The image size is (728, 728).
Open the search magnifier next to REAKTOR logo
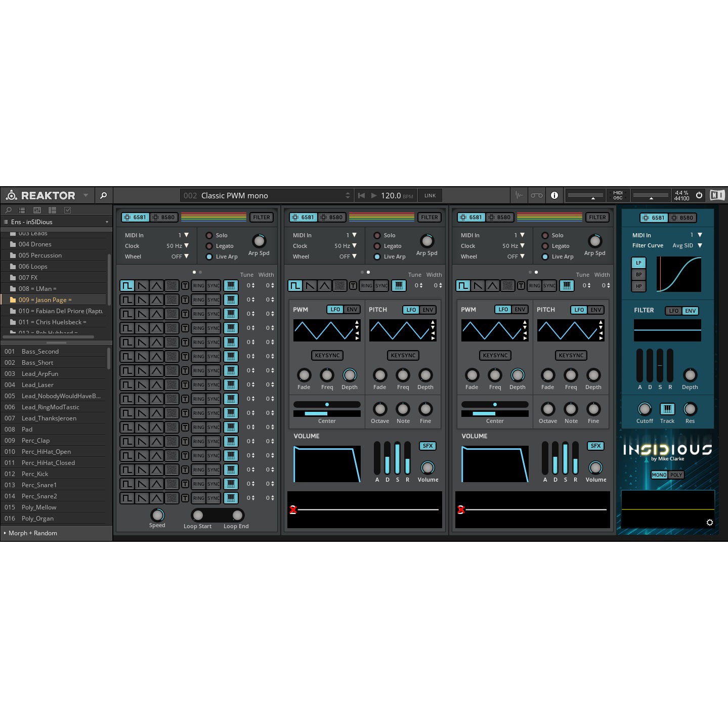pos(103,195)
